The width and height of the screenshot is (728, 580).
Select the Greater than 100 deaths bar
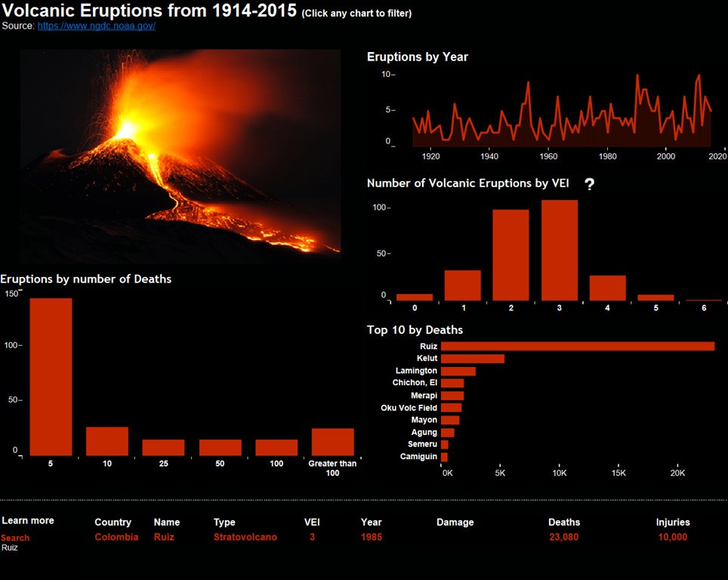tap(332, 442)
